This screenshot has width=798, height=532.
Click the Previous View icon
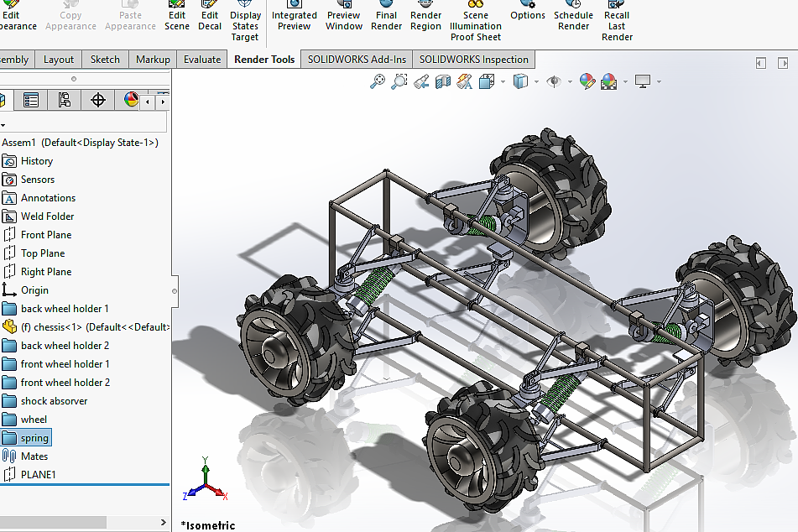click(421, 81)
